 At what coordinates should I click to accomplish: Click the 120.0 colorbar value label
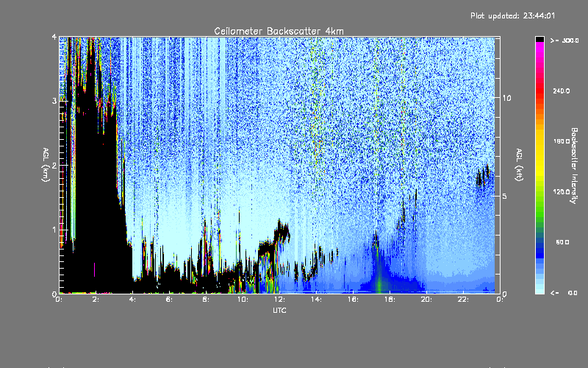pyautogui.click(x=562, y=192)
